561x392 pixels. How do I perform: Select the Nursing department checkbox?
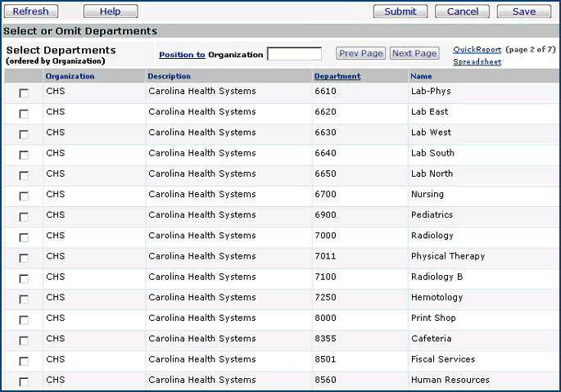click(x=24, y=196)
